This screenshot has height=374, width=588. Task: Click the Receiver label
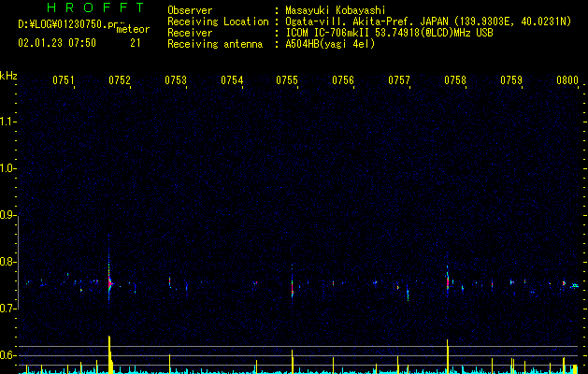pos(190,33)
